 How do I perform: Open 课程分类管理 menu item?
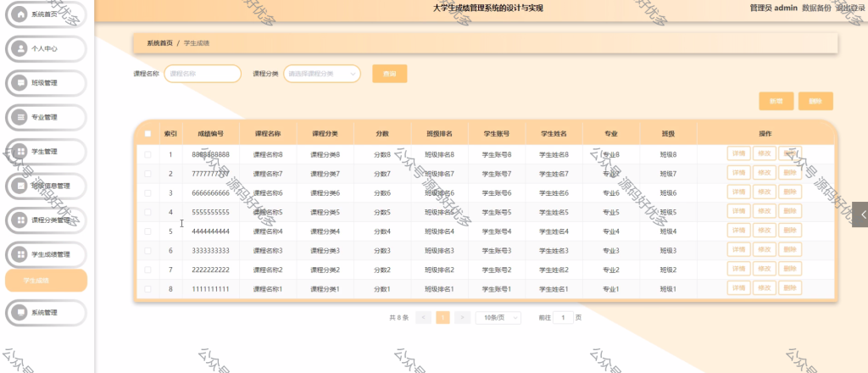[x=46, y=220]
